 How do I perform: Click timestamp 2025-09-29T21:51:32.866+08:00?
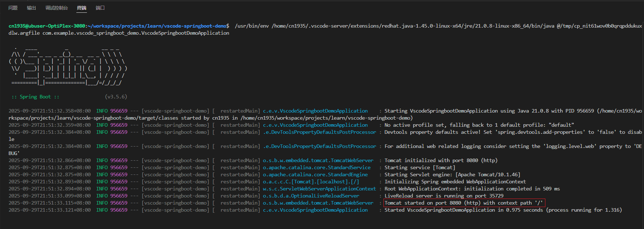[x=49, y=160]
